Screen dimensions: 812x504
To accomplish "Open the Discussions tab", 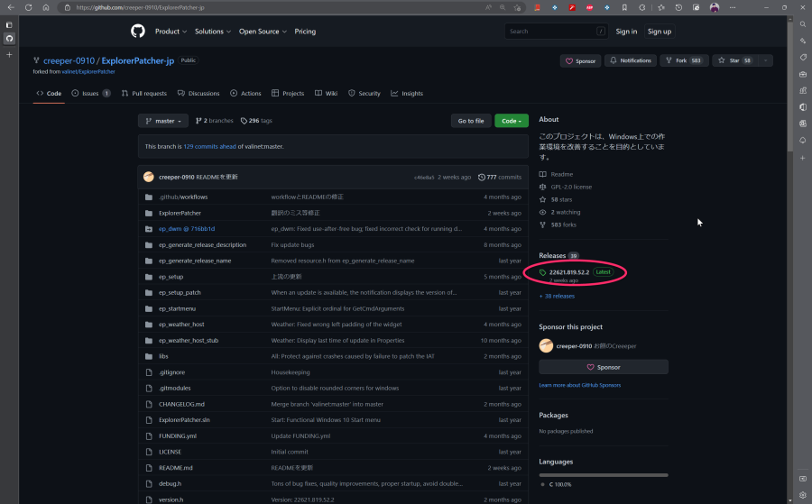I will click(x=198, y=93).
